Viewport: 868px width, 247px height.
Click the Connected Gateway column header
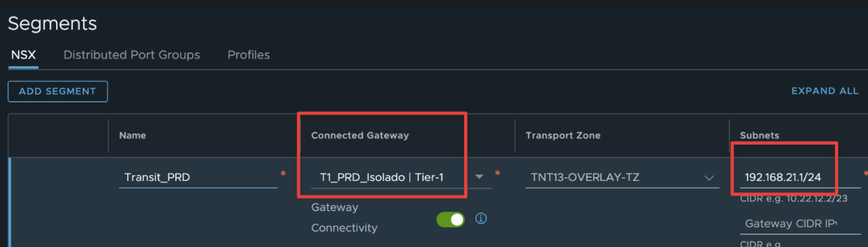[360, 135]
